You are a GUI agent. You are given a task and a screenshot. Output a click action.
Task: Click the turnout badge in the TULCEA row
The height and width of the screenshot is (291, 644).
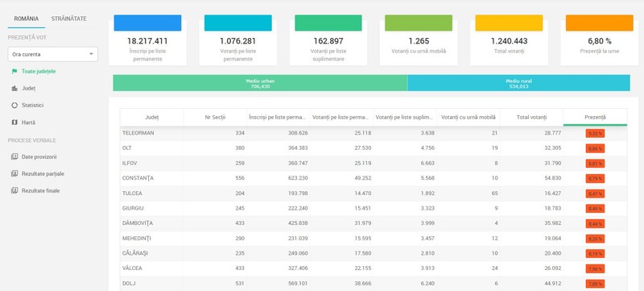point(595,193)
